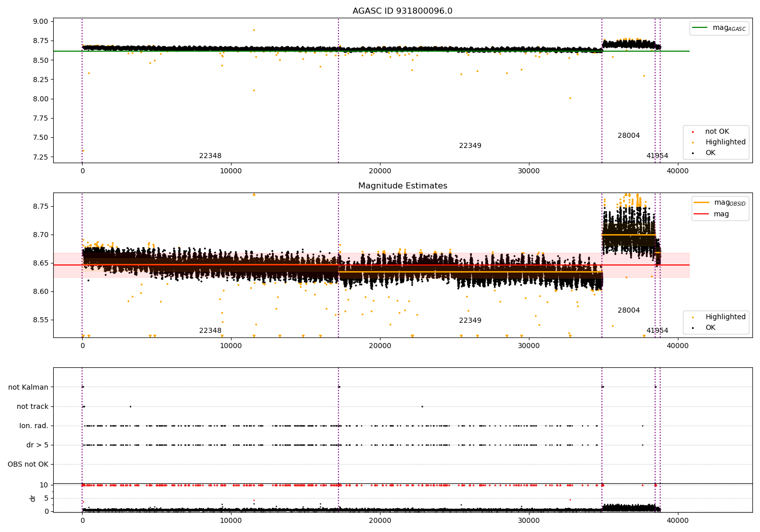Click OBSID label '28004' in the top plot
The image size is (760, 532).
point(629,135)
